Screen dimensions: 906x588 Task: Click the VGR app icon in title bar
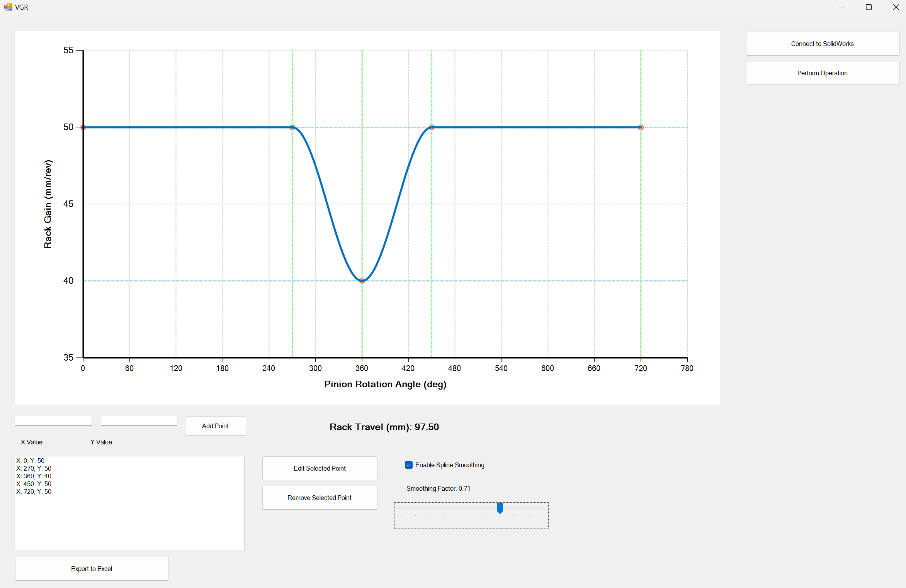click(x=8, y=7)
